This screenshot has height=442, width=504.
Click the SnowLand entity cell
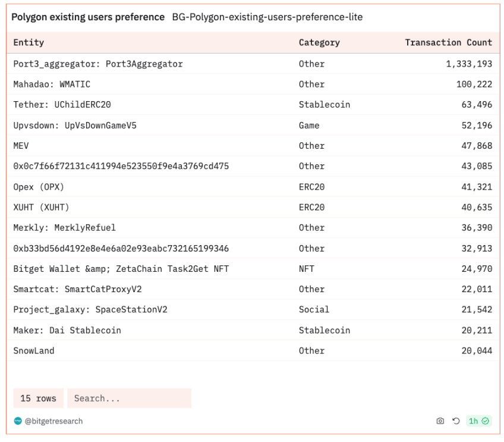[34, 350]
